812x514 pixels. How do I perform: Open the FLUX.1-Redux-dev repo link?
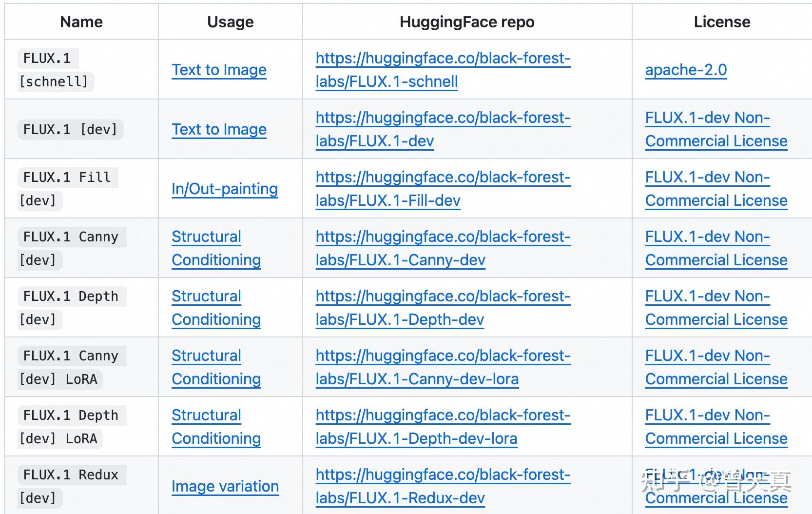tap(443, 475)
